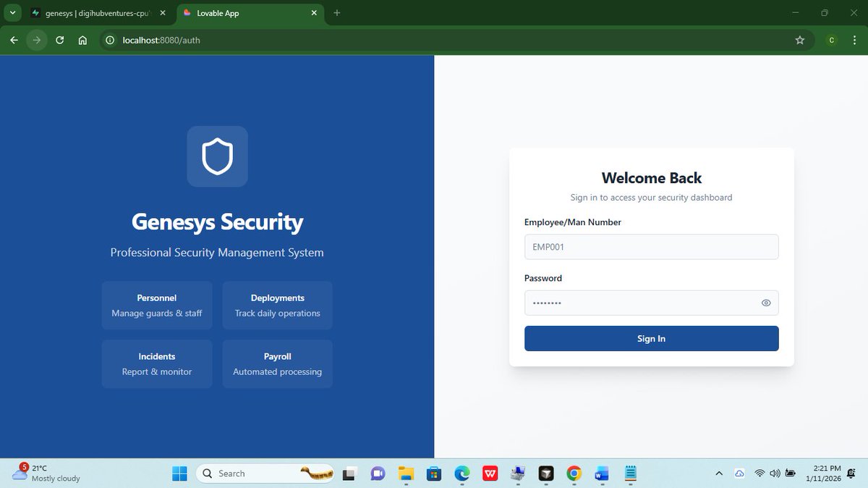This screenshot has height=488, width=868.
Task: Reload the current page
Action: pos(60,41)
